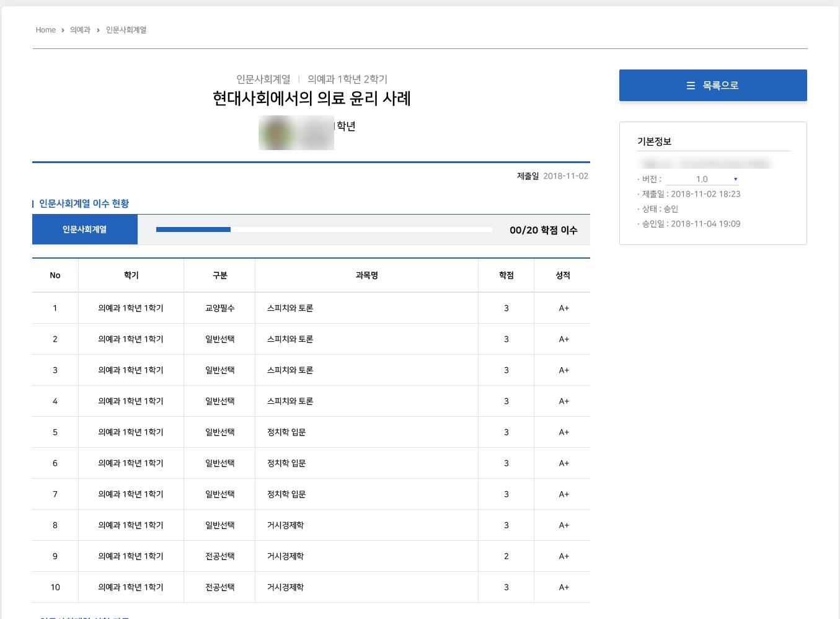Click the 승인일 2018-11-04 19:09 entry
Viewport: 840px width, 619px height.
click(x=691, y=224)
